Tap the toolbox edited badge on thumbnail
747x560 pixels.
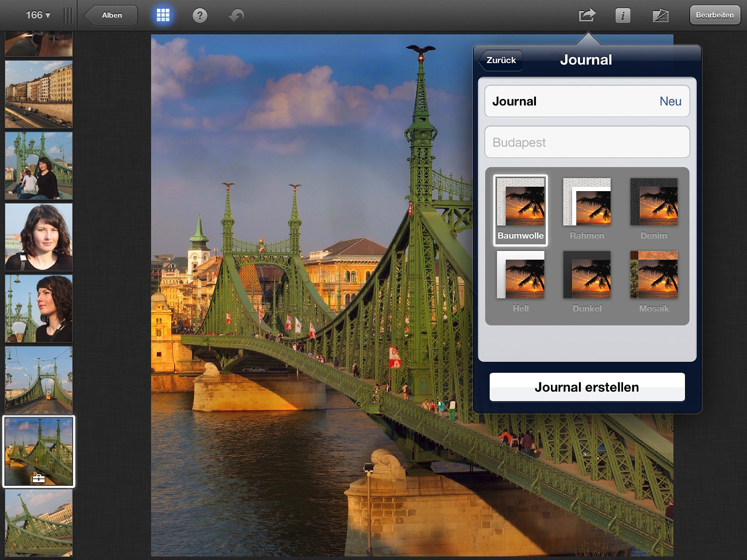point(39,478)
